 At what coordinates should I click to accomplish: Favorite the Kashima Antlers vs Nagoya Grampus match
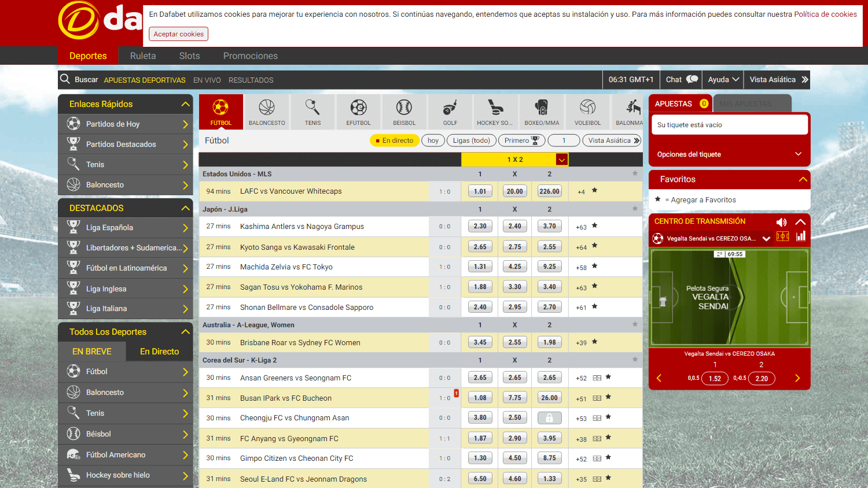tap(594, 225)
